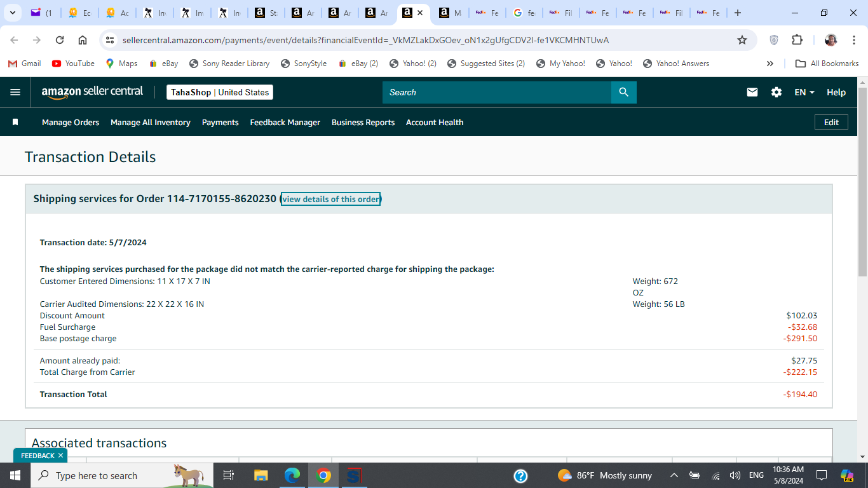Click the search magnifier button
Viewport: 868px width, 488px height.
[623, 92]
